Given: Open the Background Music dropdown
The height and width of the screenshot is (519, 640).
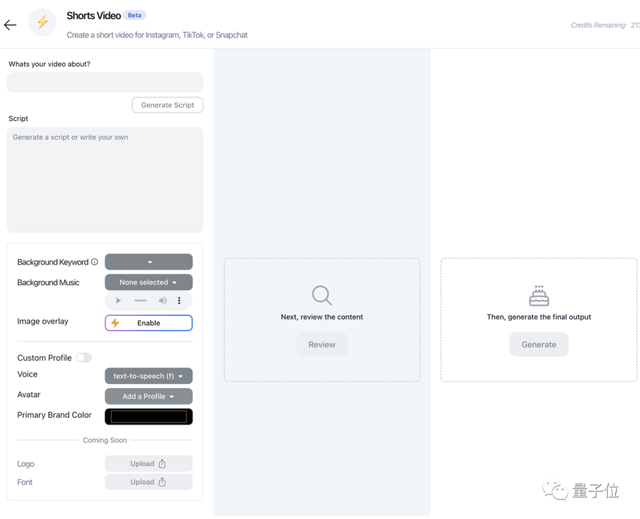Looking at the screenshot, I should point(148,282).
